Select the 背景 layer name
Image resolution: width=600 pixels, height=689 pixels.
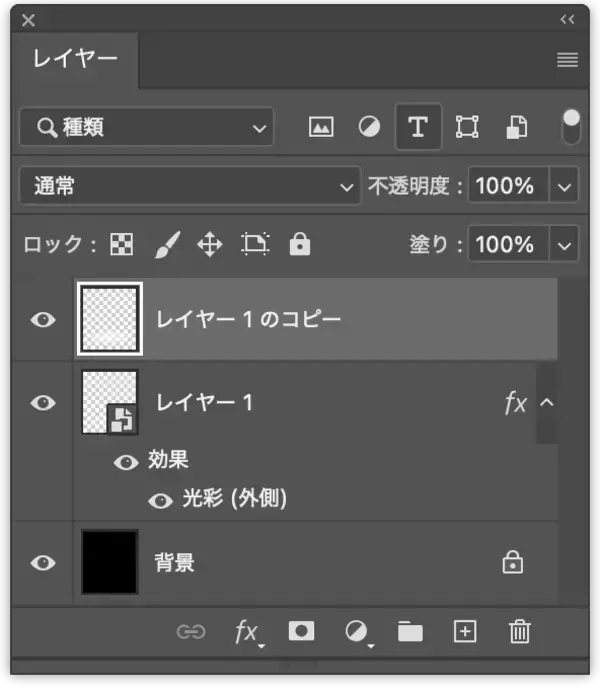point(174,562)
